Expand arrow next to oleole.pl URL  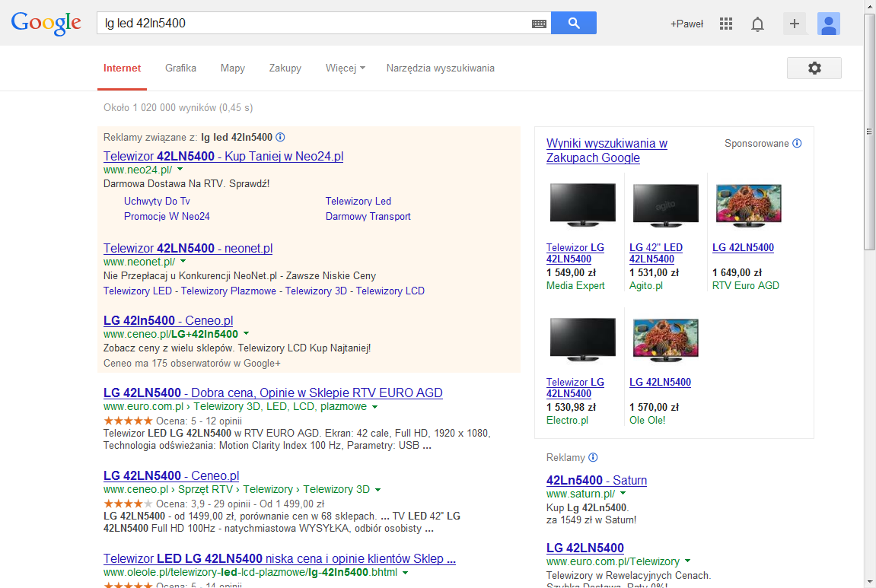pyautogui.click(x=405, y=572)
